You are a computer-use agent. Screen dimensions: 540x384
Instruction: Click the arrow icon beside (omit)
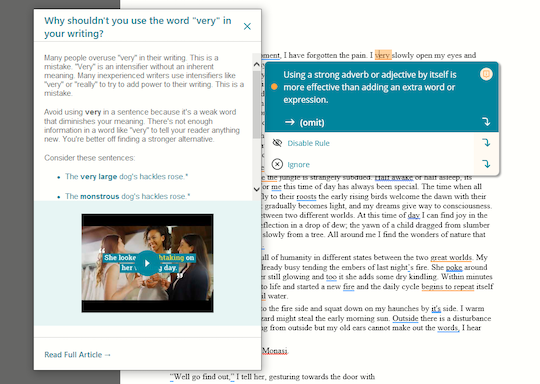tap(486, 122)
